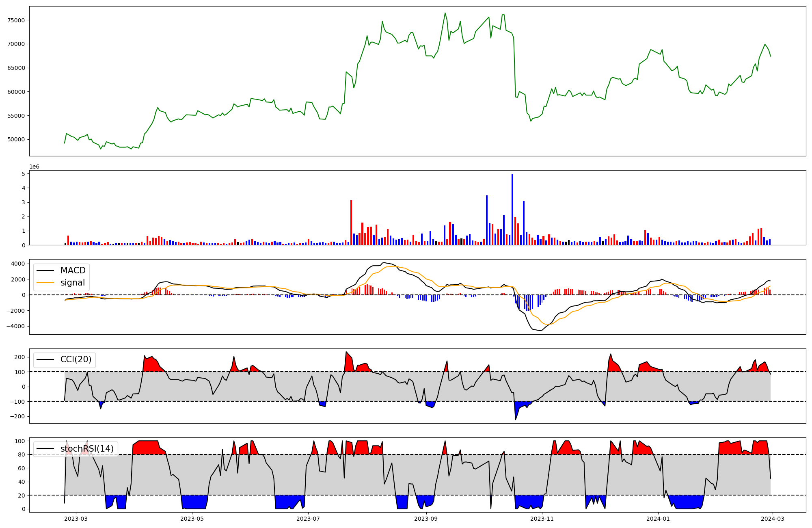
Task: Click the signal legend label
Action: (x=73, y=283)
